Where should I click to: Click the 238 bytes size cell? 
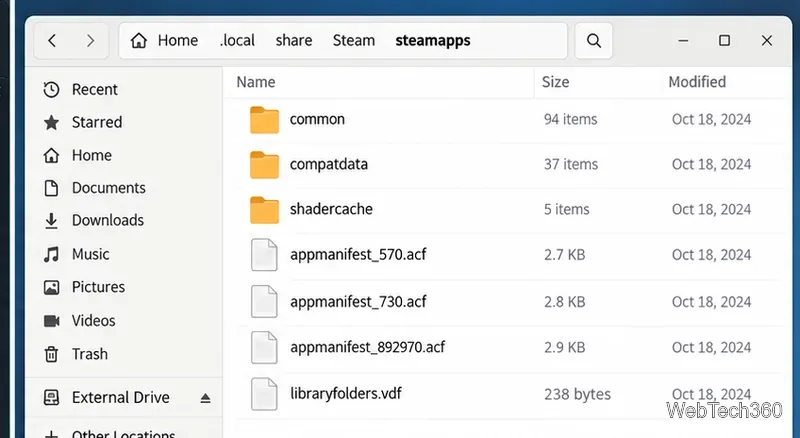pos(577,394)
